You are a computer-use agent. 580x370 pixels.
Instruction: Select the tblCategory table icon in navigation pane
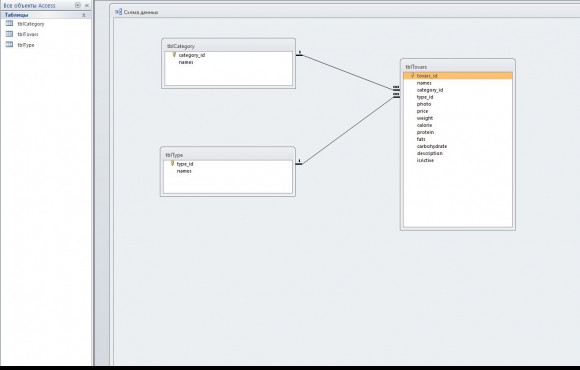point(9,24)
